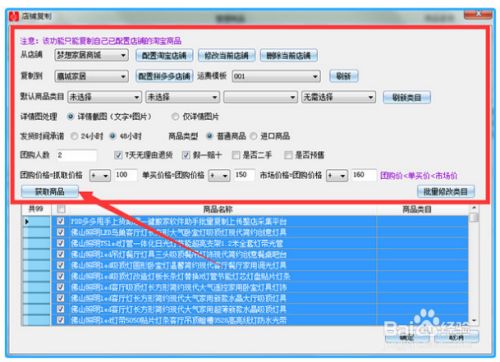Click the 商品名称 column header

click(x=218, y=209)
